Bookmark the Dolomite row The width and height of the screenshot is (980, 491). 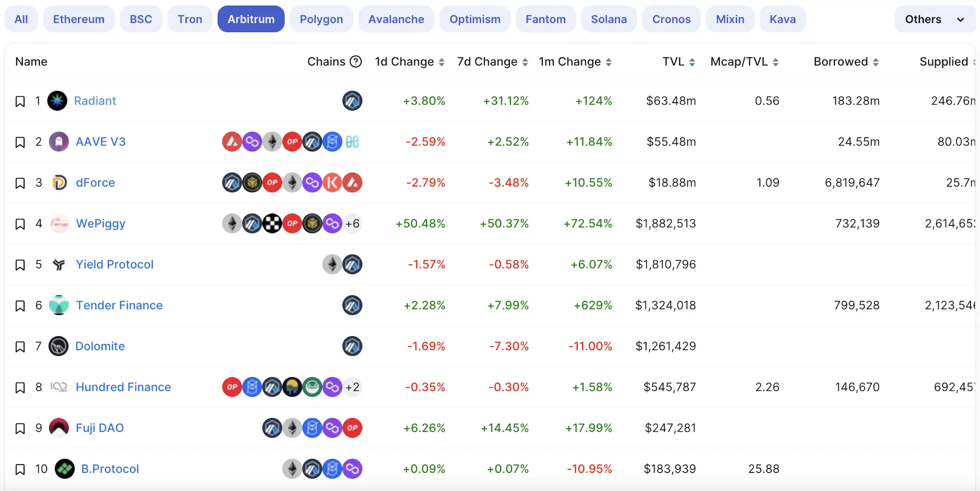(20, 346)
